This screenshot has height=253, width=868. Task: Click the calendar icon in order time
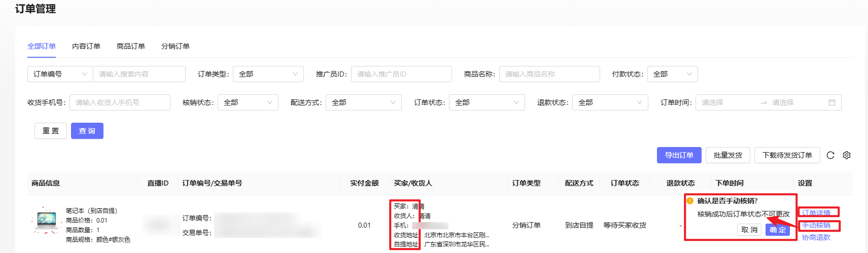pos(832,102)
